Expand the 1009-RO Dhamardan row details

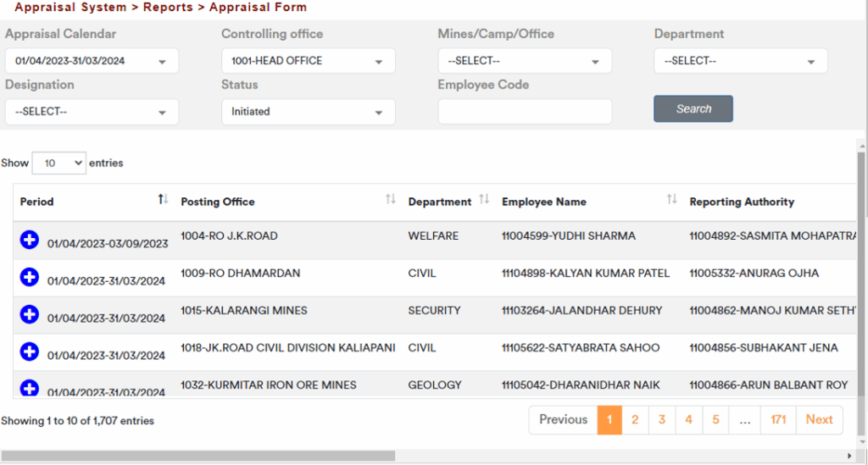coord(29,277)
